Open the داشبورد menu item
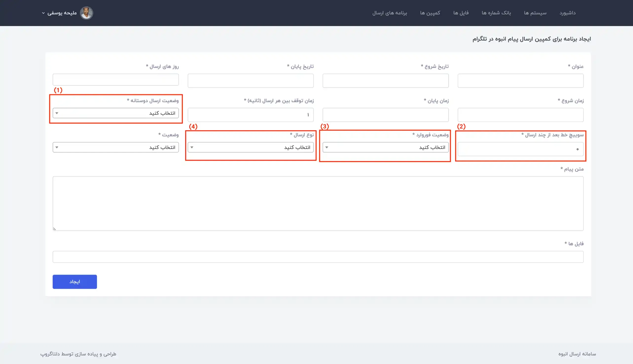633x364 pixels. coord(567,13)
